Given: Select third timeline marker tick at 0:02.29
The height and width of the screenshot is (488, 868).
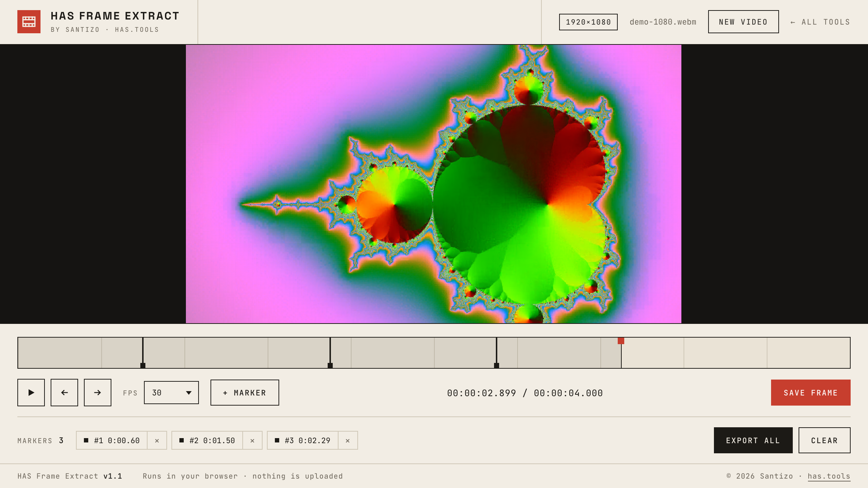Looking at the screenshot, I should click(497, 353).
